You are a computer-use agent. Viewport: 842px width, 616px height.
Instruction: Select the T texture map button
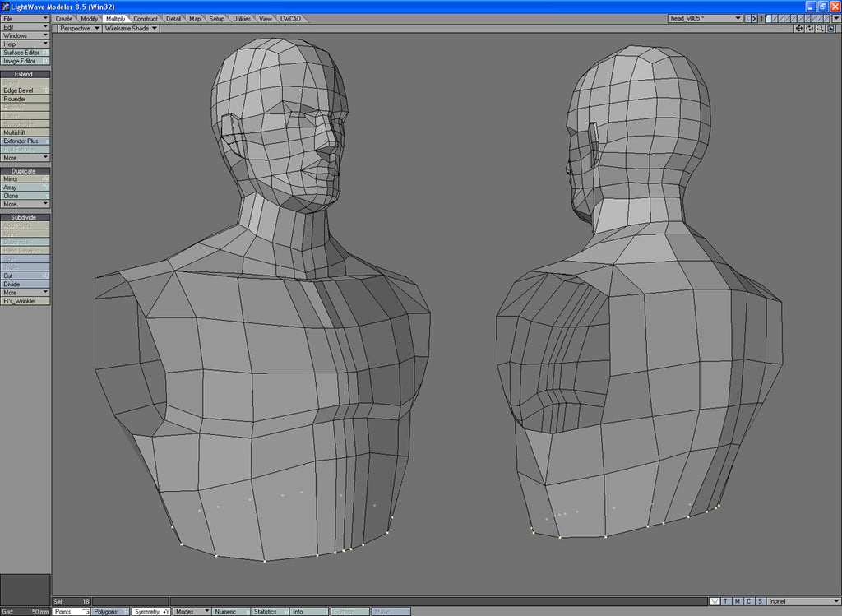point(726,601)
